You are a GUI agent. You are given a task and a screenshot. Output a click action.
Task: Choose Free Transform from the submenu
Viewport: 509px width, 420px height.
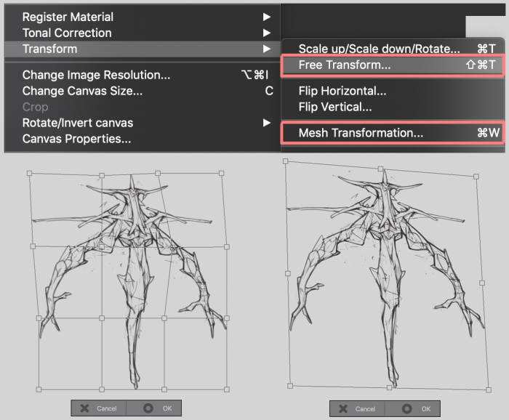coord(345,65)
